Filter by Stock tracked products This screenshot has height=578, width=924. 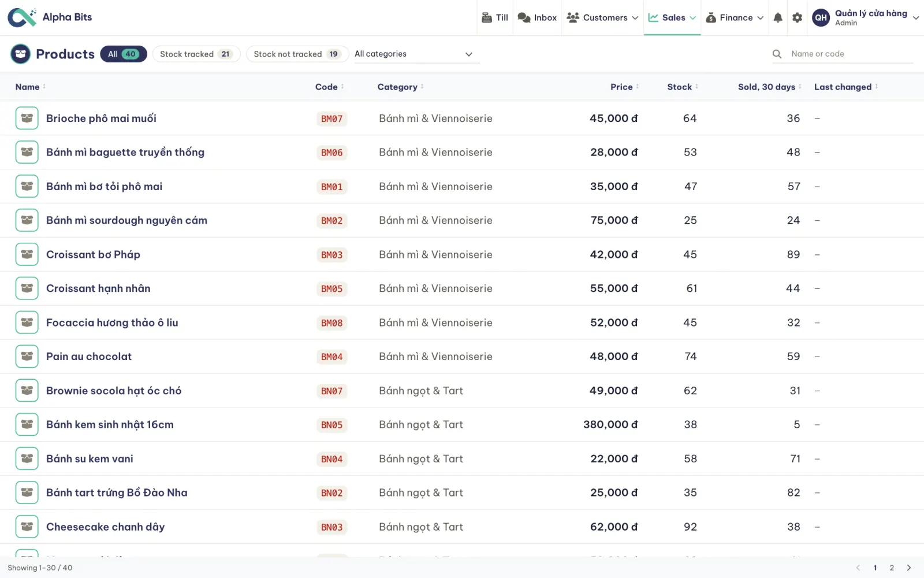coord(196,54)
